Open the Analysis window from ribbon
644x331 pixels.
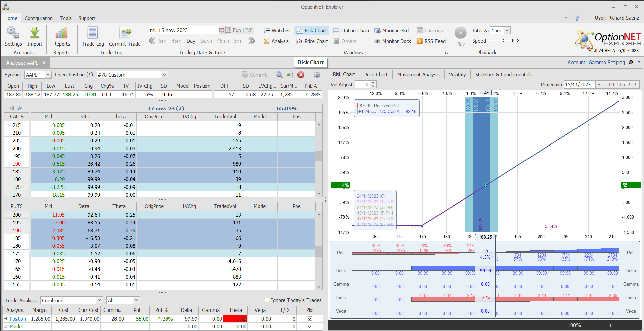pos(276,41)
